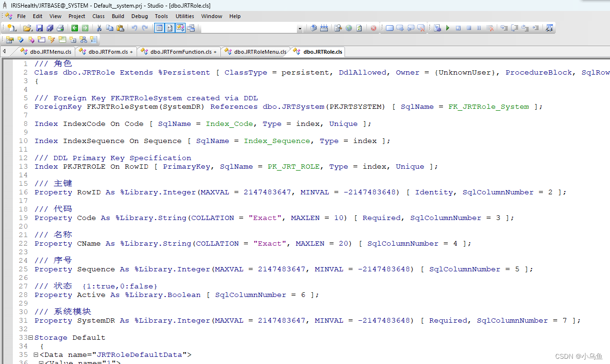Click the Debug Attach icon

437,28
